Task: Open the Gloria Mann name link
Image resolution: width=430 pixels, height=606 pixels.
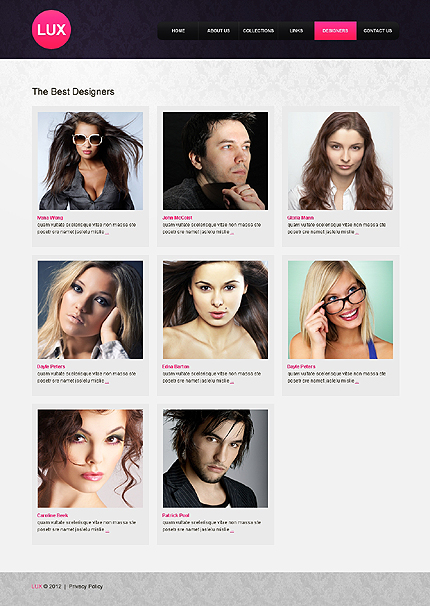Action: [301, 218]
